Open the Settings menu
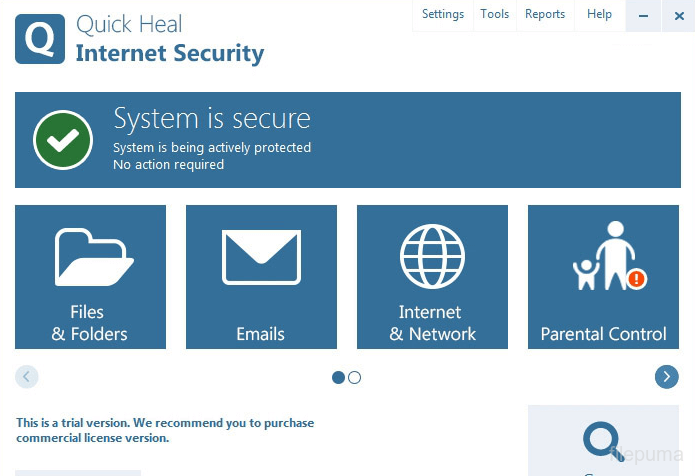Image resolution: width=695 pixels, height=476 pixels. tap(443, 14)
